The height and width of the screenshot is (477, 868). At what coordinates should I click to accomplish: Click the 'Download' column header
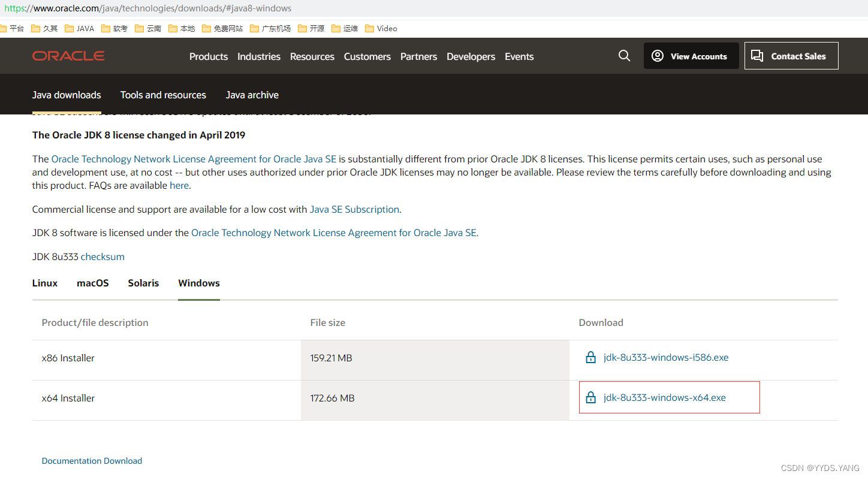(x=601, y=322)
